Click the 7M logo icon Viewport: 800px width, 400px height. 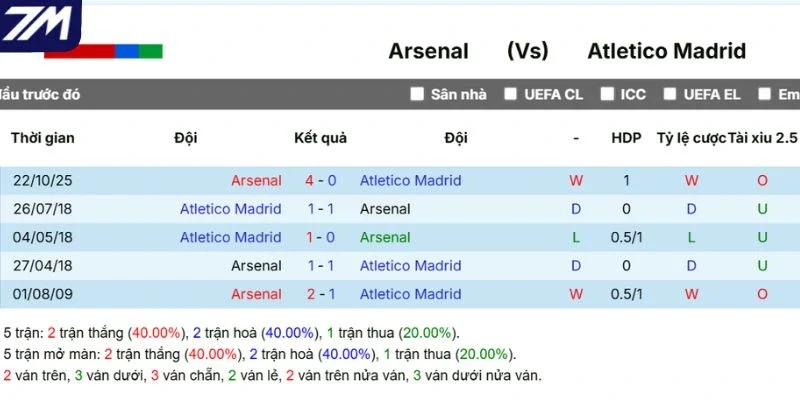click(40, 25)
